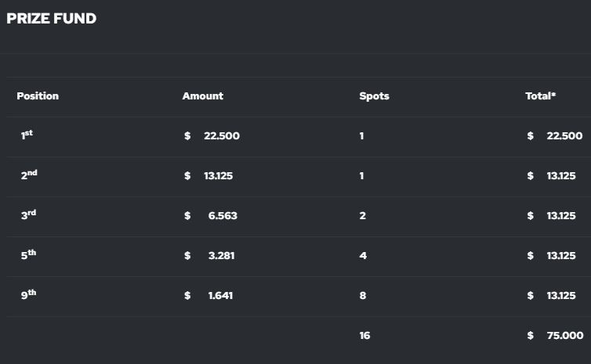Click the 6.563 amount value
The height and width of the screenshot is (364, 591).
223,216
